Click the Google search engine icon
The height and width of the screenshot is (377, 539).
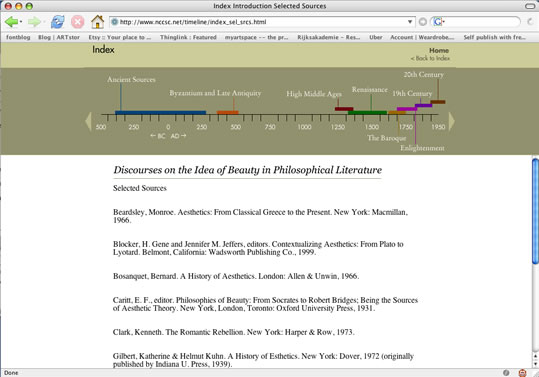pyautogui.click(x=437, y=22)
